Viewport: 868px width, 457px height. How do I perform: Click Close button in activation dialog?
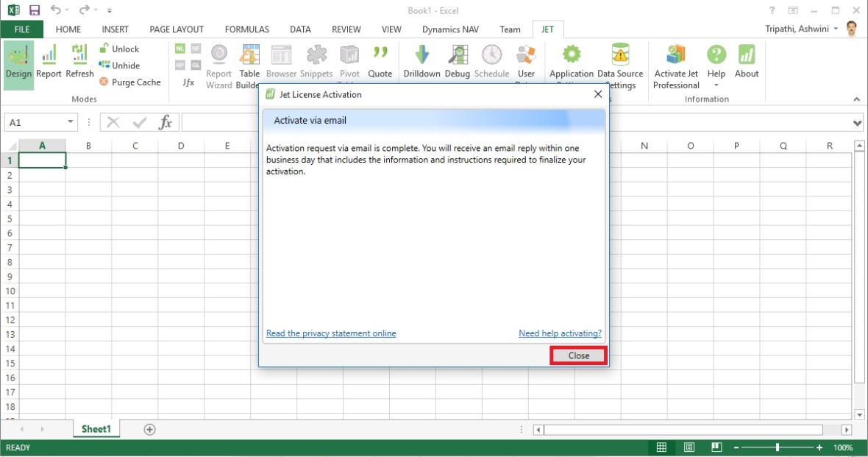point(579,355)
